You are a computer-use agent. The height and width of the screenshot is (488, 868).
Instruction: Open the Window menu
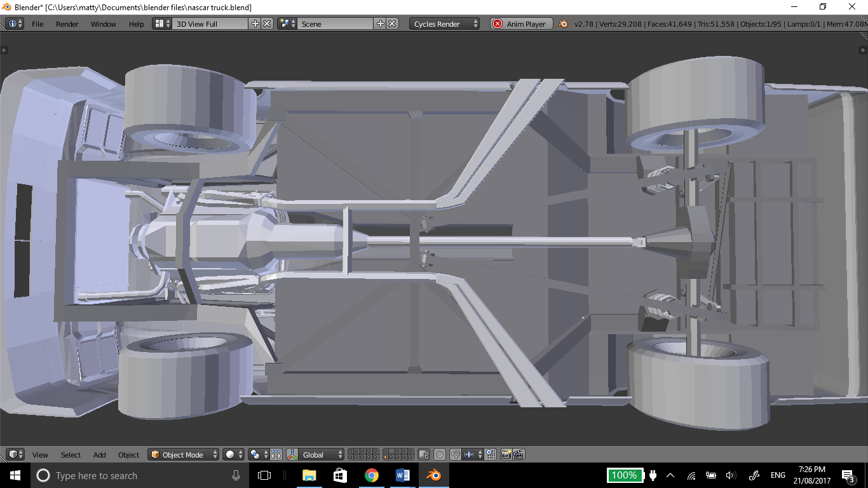103,24
